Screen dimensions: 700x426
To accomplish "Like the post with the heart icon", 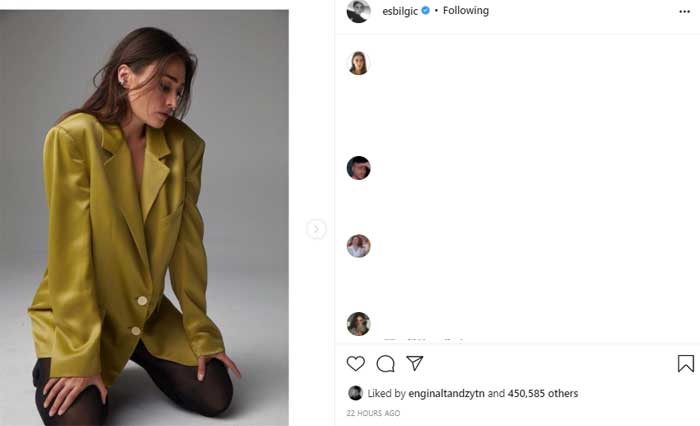I will [x=355, y=363].
